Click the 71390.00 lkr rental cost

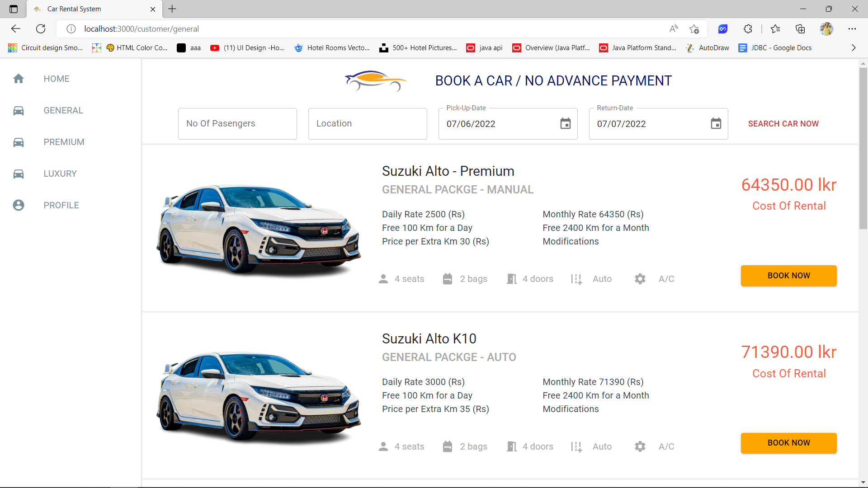click(788, 352)
